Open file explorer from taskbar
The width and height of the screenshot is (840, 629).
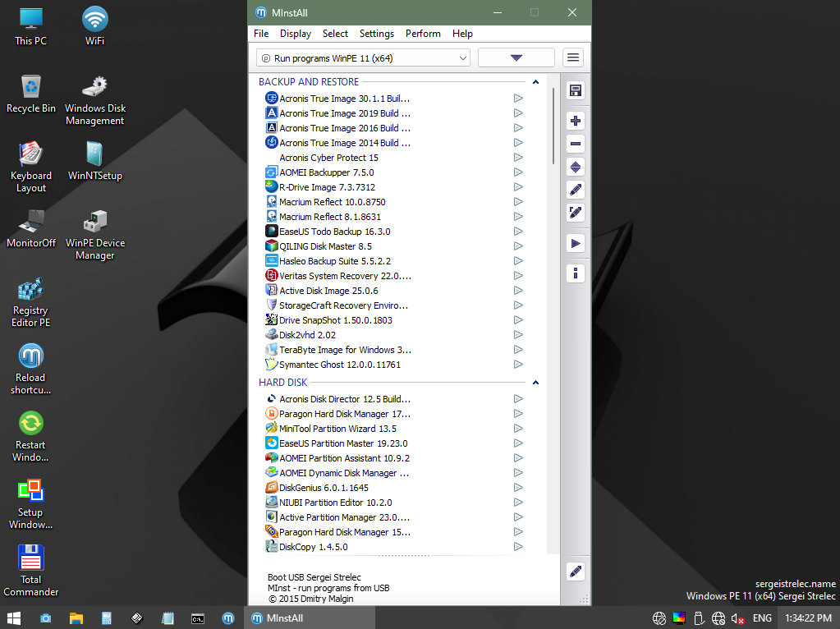point(76,618)
